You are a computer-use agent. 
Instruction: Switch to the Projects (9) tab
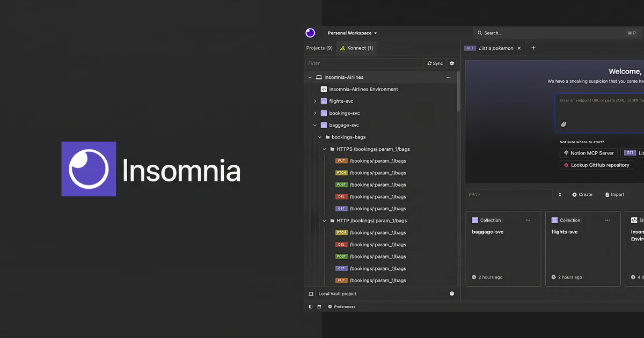point(319,48)
